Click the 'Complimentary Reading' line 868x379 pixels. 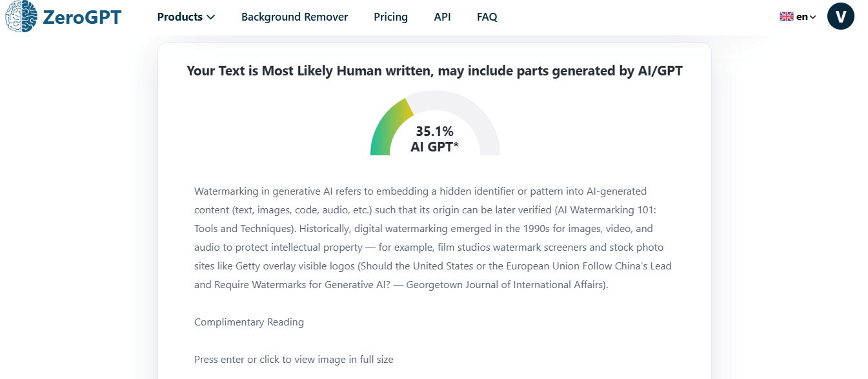pyautogui.click(x=248, y=322)
